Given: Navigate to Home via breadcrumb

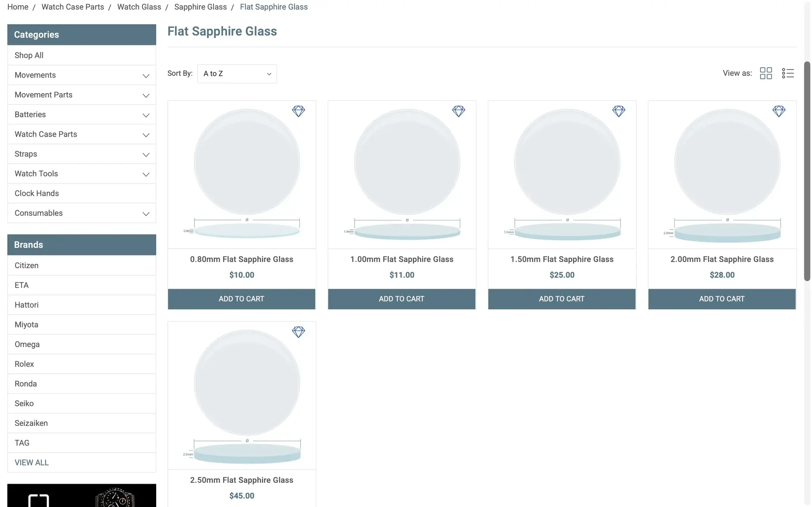Looking at the screenshot, I should (x=17, y=7).
